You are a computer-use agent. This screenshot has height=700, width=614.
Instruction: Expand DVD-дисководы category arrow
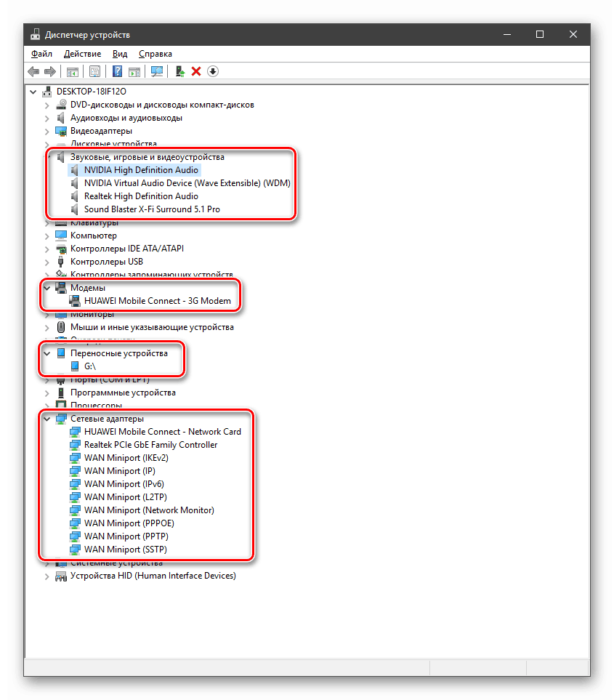(x=47, y=105)
